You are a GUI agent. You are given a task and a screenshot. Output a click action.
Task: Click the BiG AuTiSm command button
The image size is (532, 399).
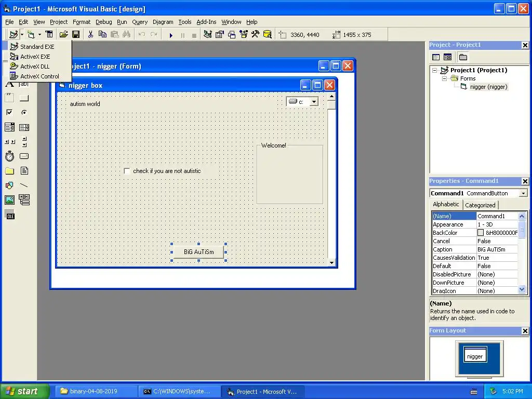pyautogui.click(x=198, y=252)
